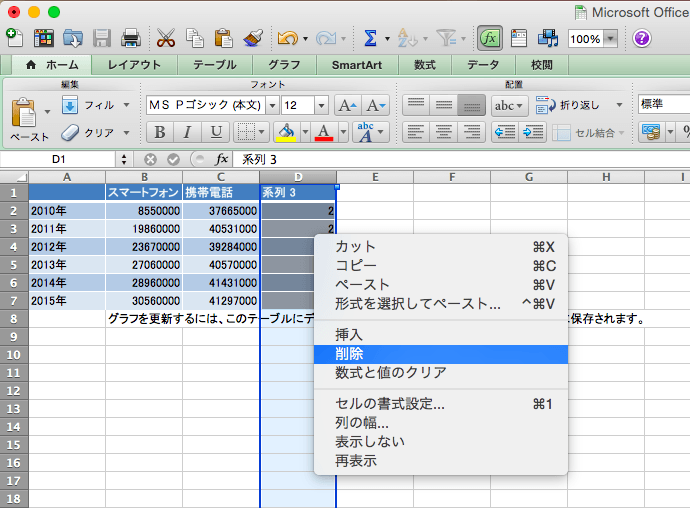Expand the Fill options arrow
Image resolution: width=690 pixels, height=508 pixels.
(x=127, y=105)
